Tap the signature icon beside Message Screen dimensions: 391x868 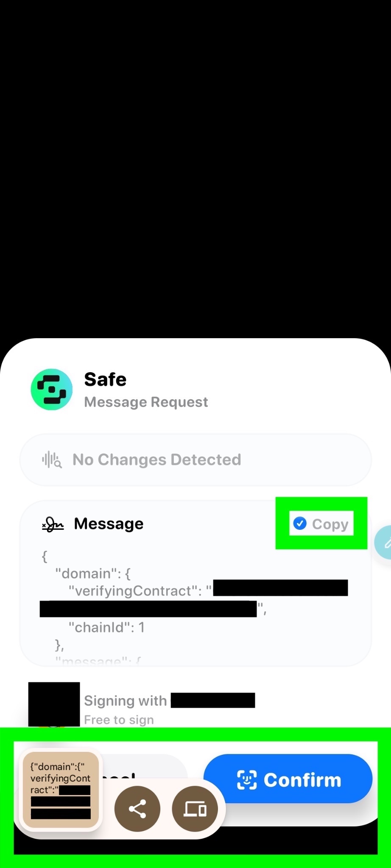click(x=53, y=524)
